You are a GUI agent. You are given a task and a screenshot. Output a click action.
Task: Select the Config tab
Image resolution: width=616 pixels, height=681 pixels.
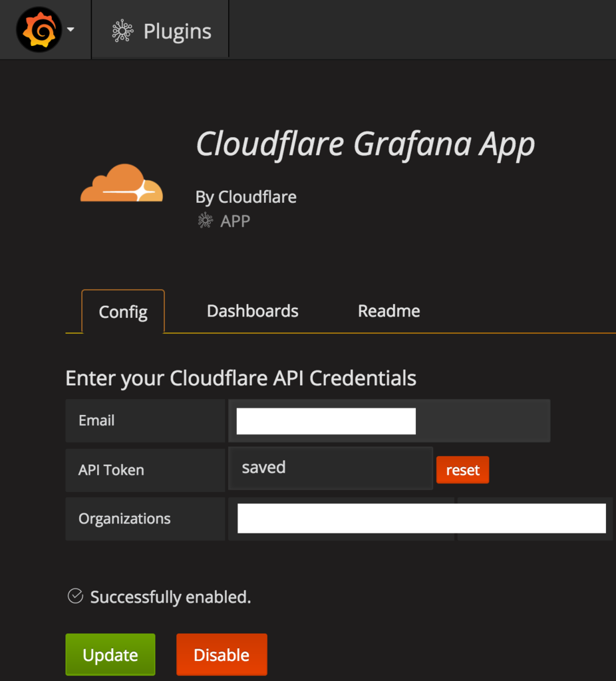[x=123, y=311]
